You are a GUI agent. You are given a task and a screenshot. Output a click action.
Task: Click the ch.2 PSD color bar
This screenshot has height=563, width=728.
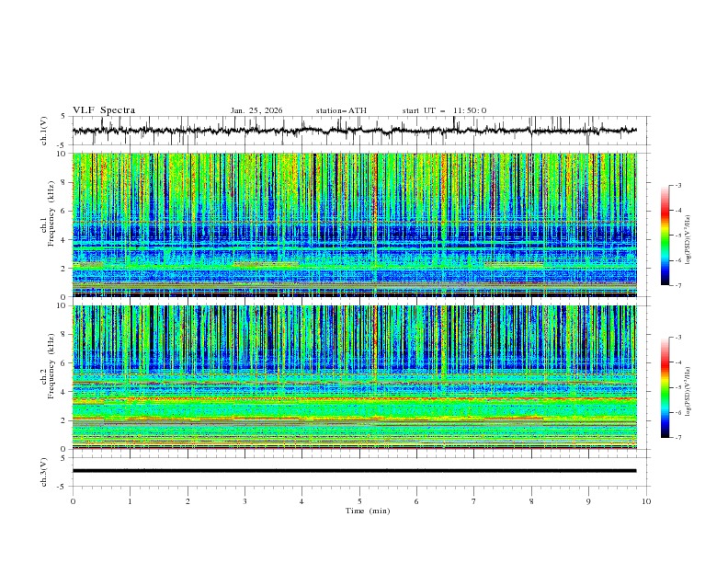665,387
